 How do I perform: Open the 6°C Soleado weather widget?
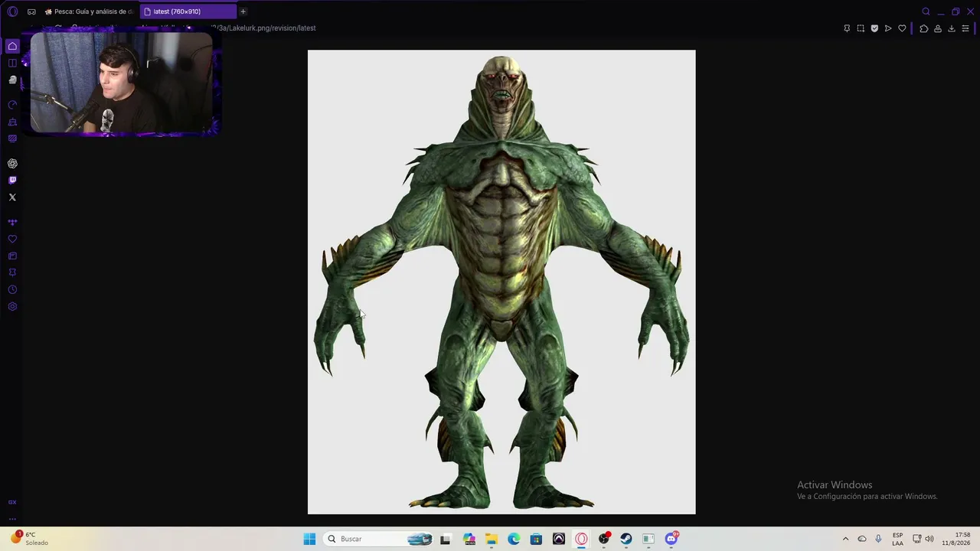tap(31, 539)
